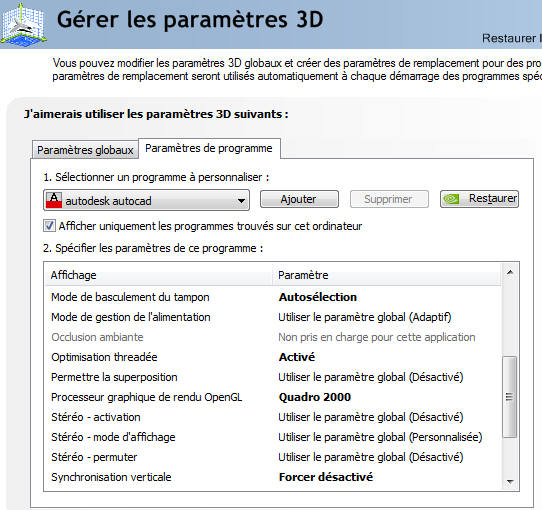
Task: Switch to Paramètres globaux tab
Action: point(85,150)
